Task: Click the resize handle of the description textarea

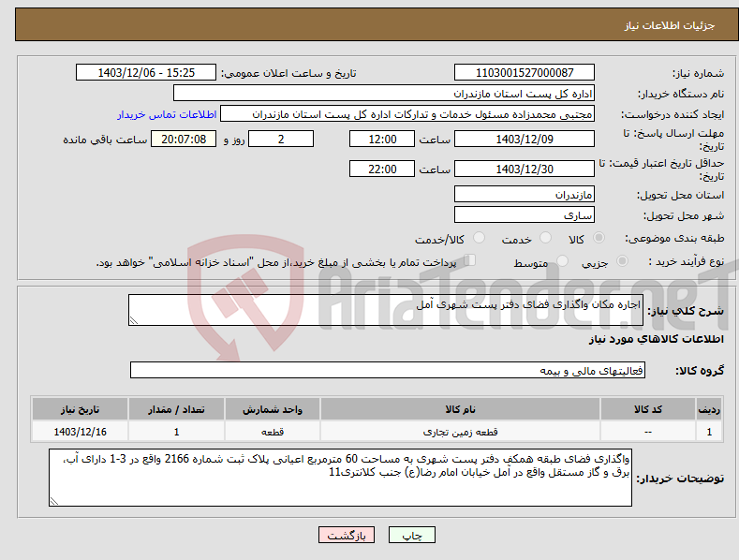Action: click(134, 320)
